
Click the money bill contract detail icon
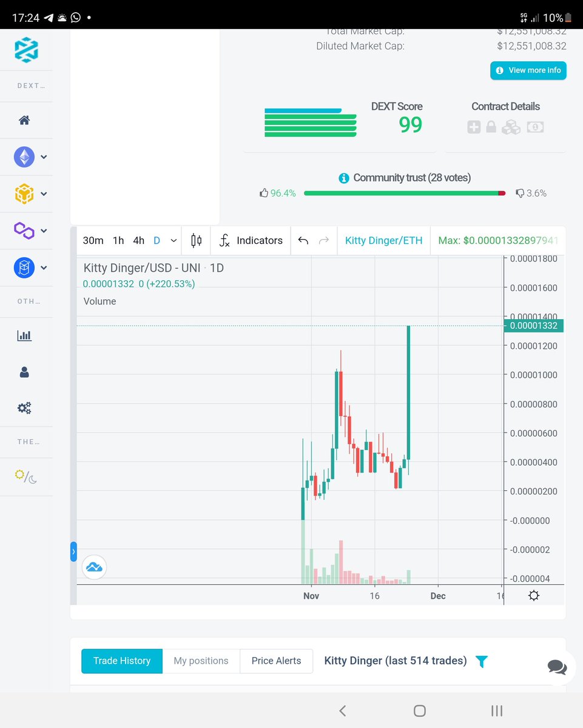(x=534, y=127)
